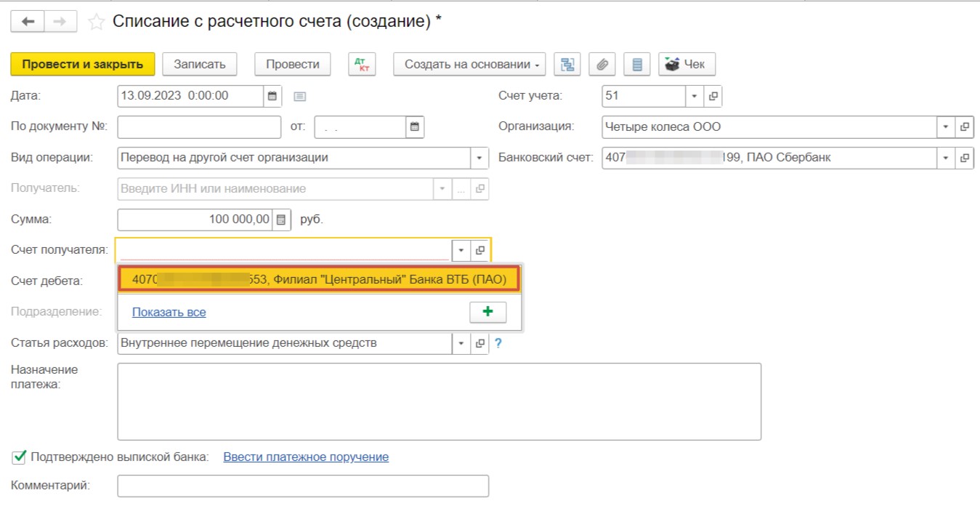Add document to favorites with star icon
This screenshot has height=517, width=980.
point(96,23)
